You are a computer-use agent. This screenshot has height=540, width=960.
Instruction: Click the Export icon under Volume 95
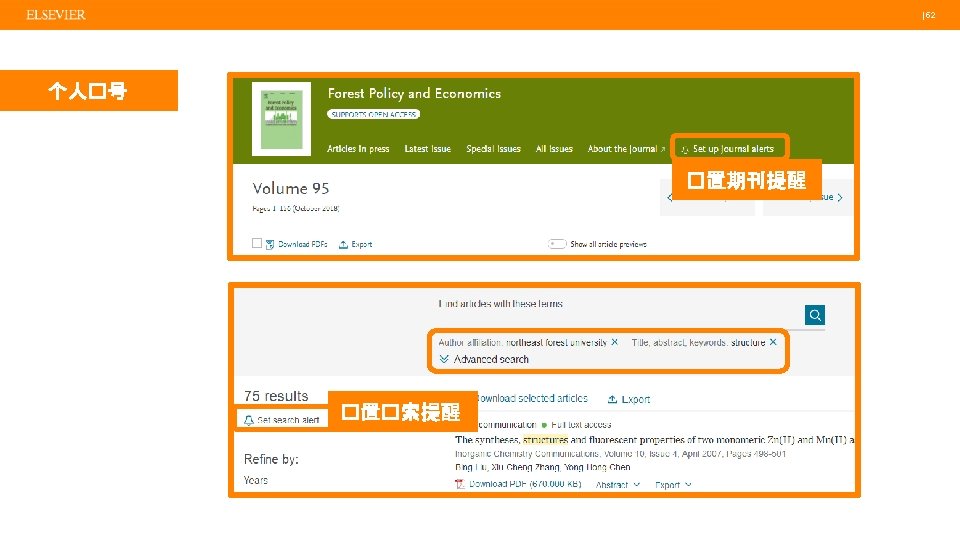click(x=343, y=244)
